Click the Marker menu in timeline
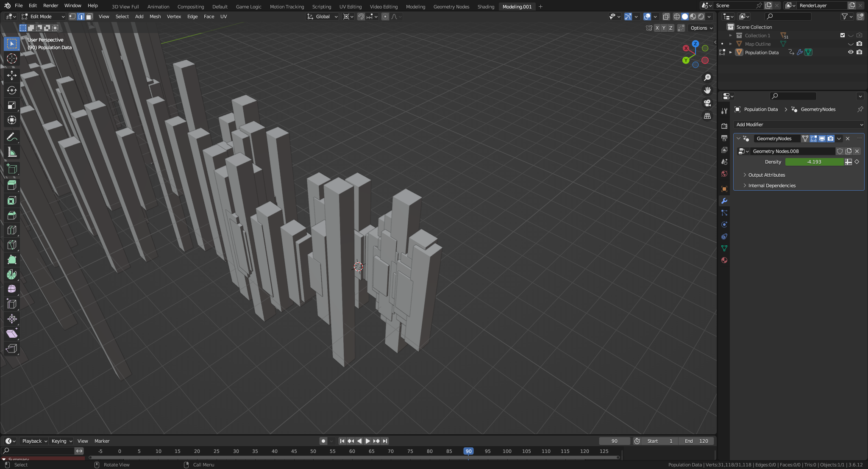 point(102,441)
